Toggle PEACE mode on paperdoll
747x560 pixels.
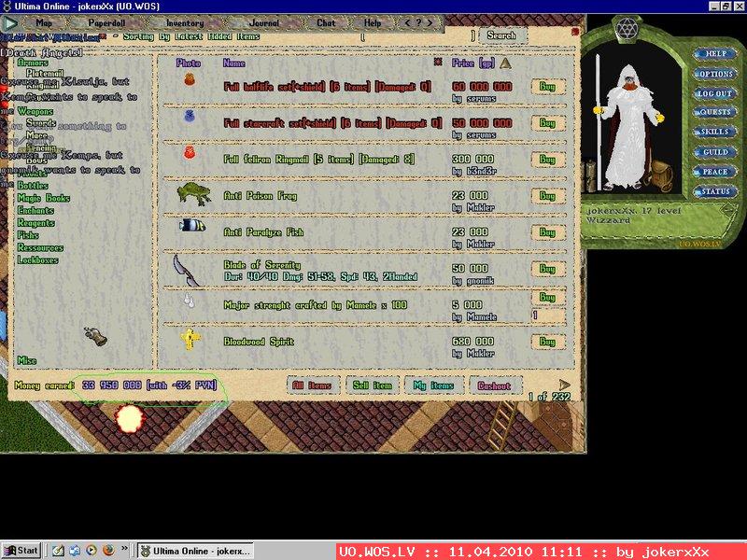coord(715,172)
